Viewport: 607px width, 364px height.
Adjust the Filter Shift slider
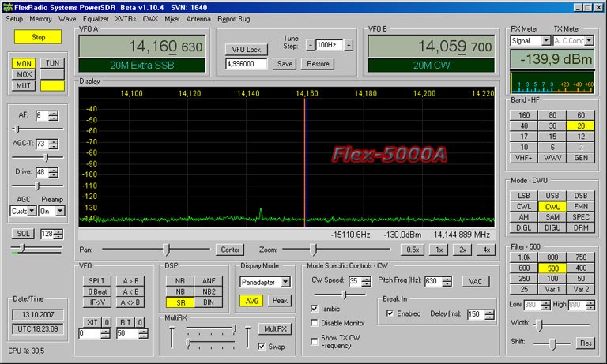click(552, 343)
